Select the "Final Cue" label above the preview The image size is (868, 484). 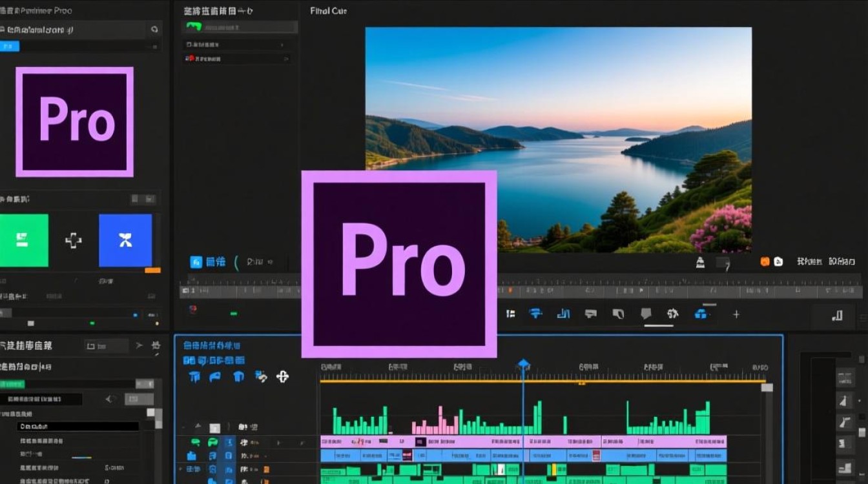pyautogui.click(x=329, y=11)
